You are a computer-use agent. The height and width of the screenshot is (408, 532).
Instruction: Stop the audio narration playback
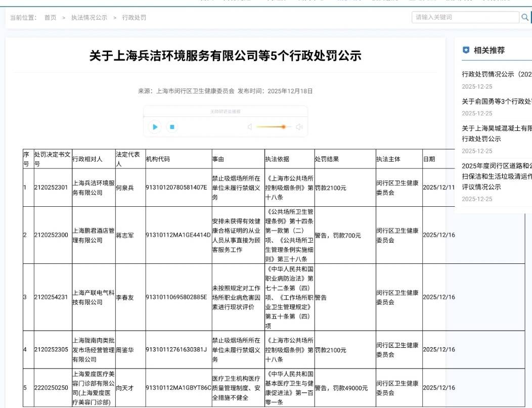(172, 127)
